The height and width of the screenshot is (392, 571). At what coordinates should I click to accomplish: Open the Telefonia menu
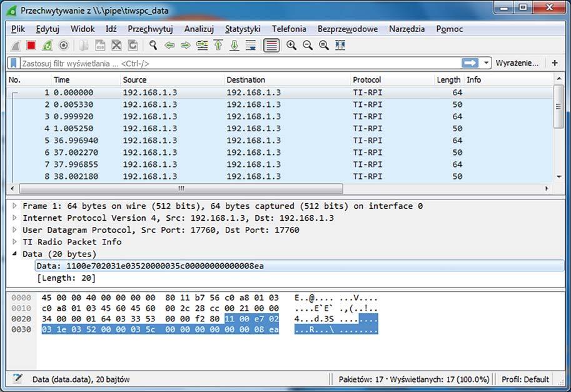tap(289, 29)
